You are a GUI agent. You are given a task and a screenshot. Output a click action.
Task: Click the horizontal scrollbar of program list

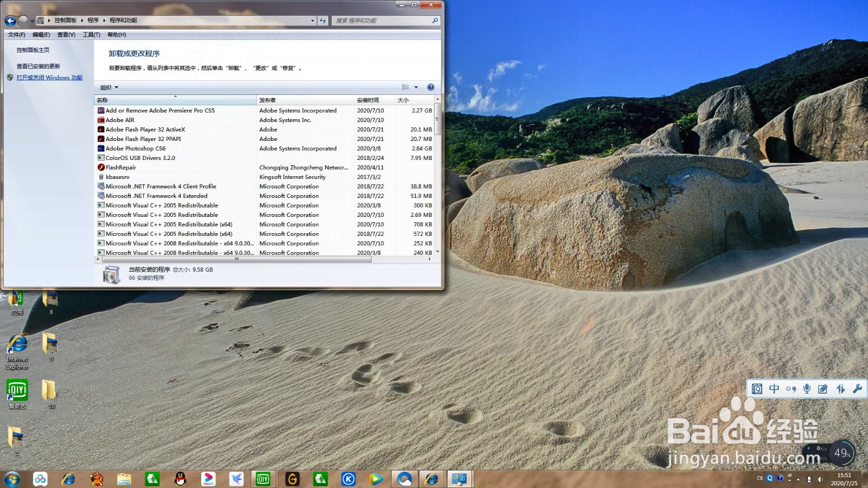click(237, 259)
